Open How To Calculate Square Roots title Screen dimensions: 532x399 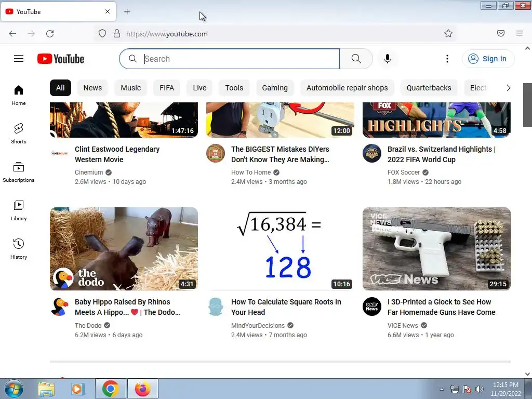coord(286,307)
